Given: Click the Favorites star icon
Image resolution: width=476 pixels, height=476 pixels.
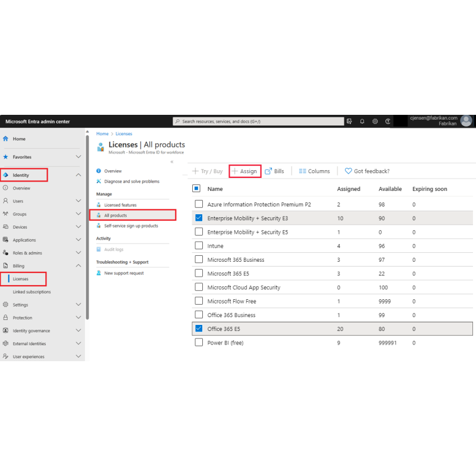Looking at the screenshot, I should [5, 157].
